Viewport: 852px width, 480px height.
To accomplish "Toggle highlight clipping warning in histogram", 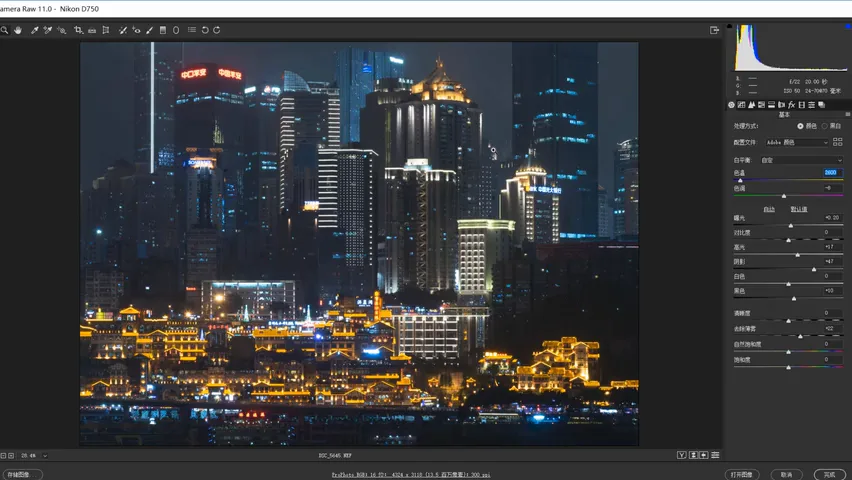I will click(848, 26).
